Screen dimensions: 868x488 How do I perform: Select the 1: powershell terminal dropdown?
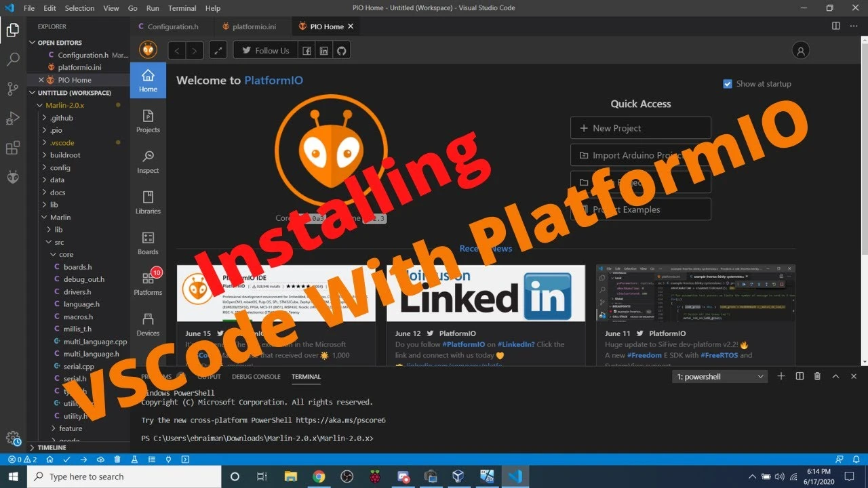(721, 376)
